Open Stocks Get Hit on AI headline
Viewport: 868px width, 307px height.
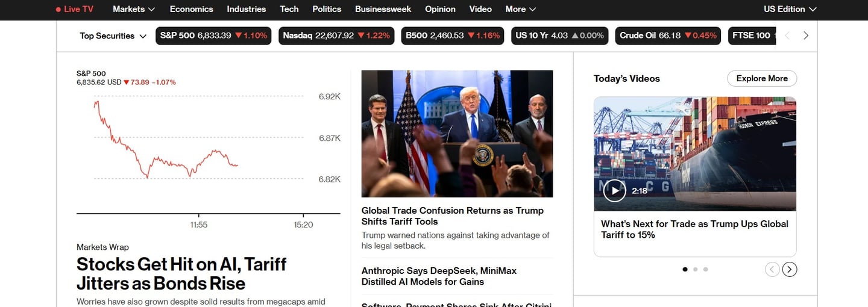(x=181, y=274)
